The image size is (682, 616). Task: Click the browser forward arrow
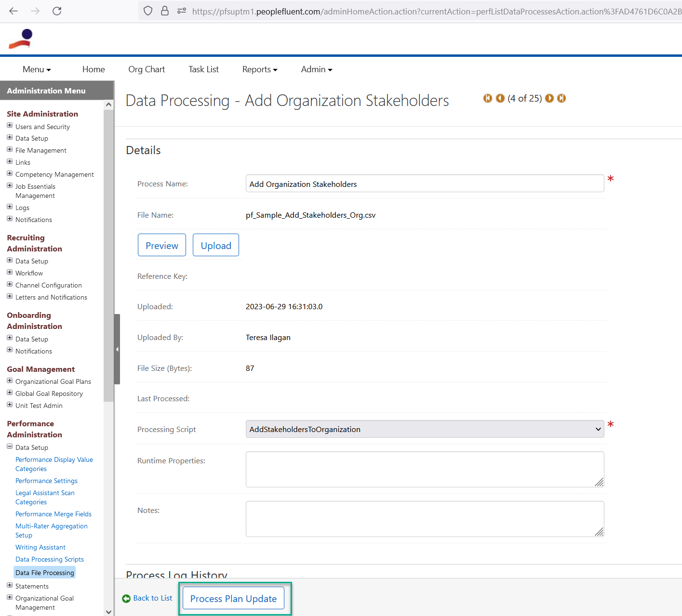[35, 11]
